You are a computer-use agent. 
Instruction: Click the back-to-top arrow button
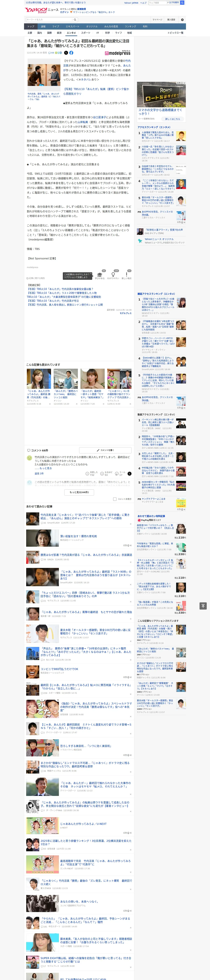click(x=203, y=606)
